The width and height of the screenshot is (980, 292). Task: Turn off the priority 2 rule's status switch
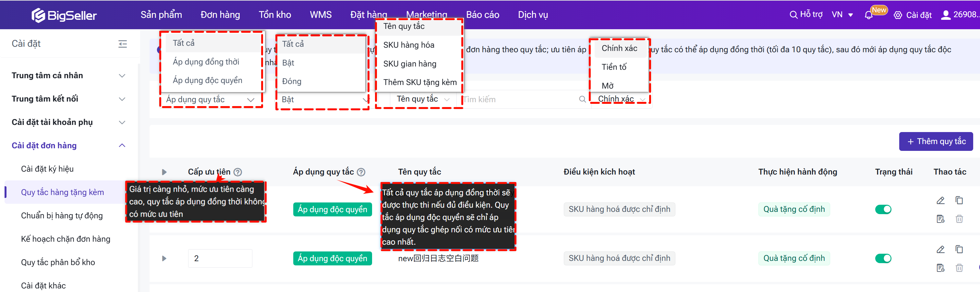[x=883, y=259]
